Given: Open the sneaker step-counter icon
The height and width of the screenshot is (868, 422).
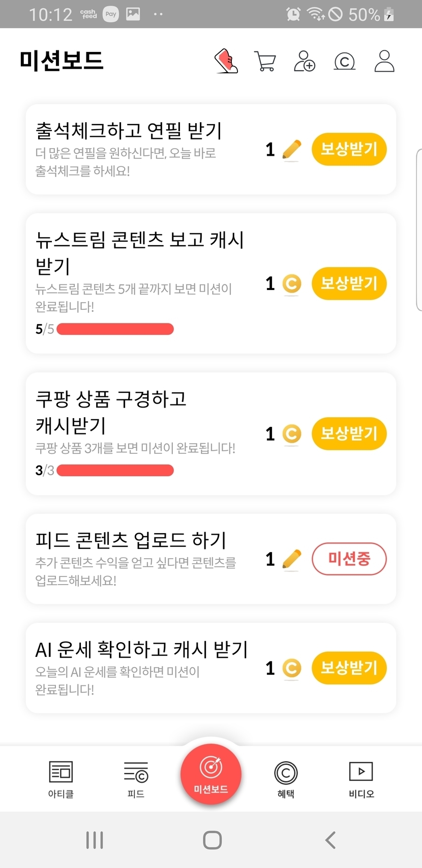Looking at the screenshot, I should [227, 61].
